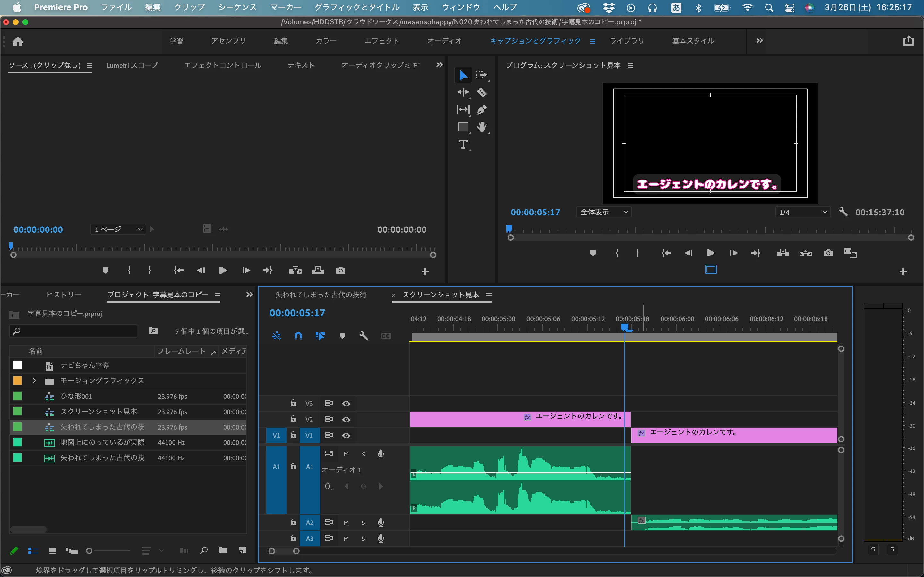Select the Pen tool
This screenshot has height=577, width=924.
pos(482,110)
